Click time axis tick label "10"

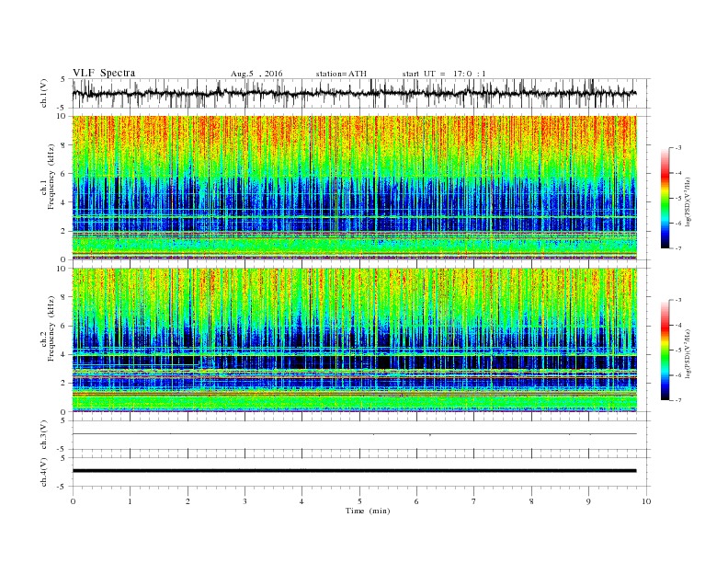pos(646,501)
